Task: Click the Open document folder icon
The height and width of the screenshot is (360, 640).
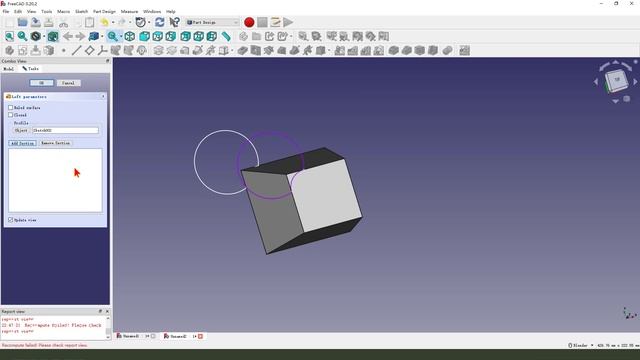Action: point(22,22)
